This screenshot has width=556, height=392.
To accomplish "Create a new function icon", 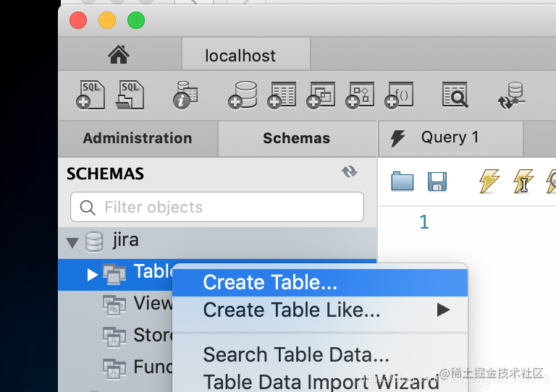I will pos(399,95).
